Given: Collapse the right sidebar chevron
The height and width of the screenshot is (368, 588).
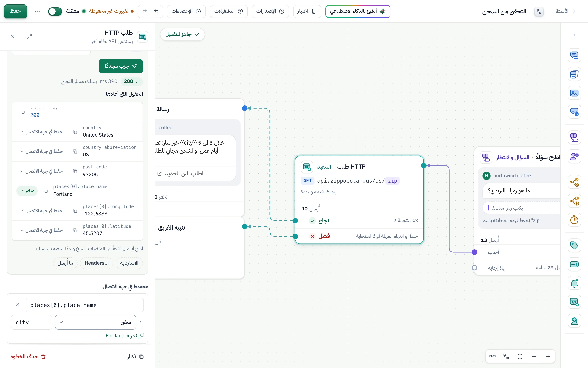Looking at the screenshot, I should click(574, 35).
